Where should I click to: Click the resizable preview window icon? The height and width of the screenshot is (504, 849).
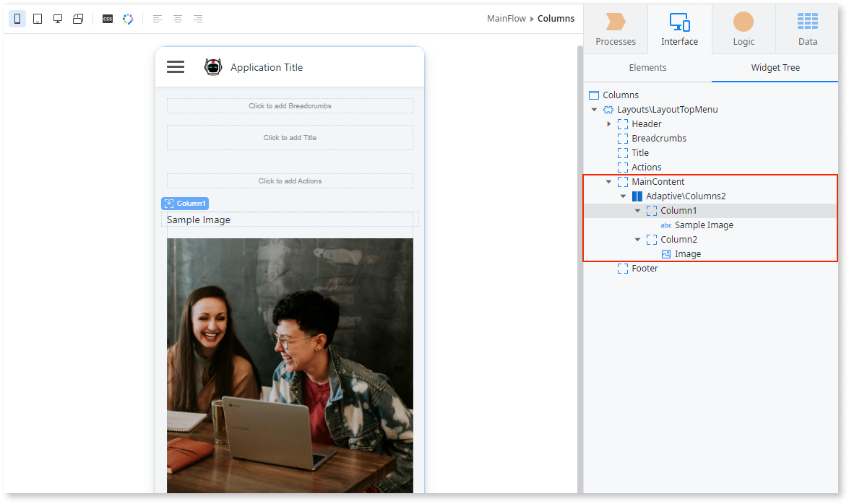click(78, 19)
